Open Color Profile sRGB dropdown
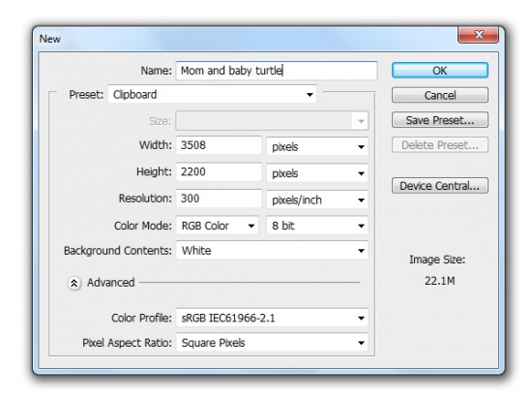532x399 pixels. point(272,318)
